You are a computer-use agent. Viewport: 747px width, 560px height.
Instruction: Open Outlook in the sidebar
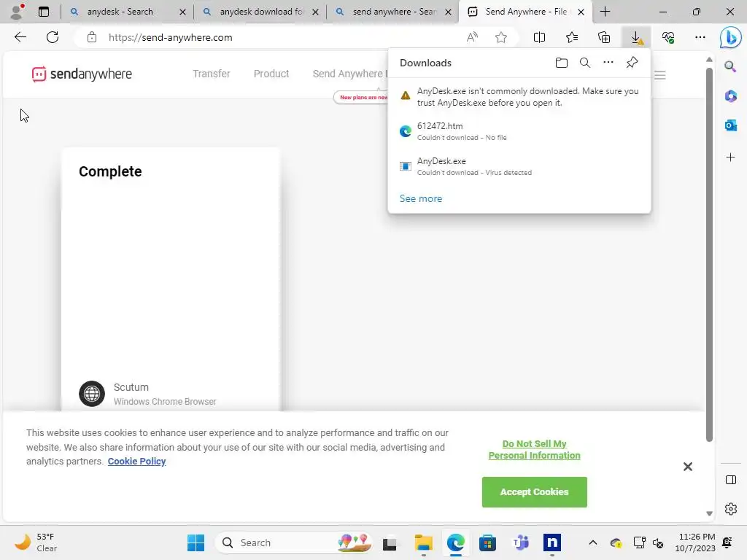pos(730,125)
